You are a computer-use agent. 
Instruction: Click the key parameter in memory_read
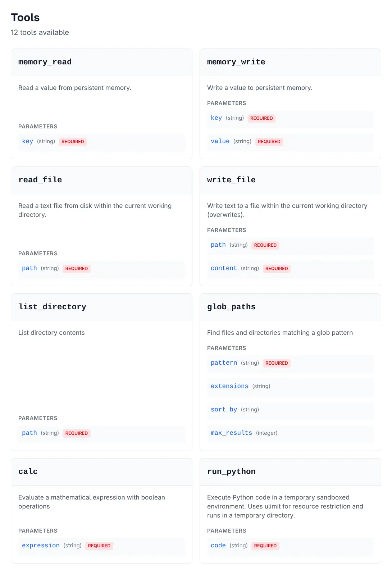(28, 141)
